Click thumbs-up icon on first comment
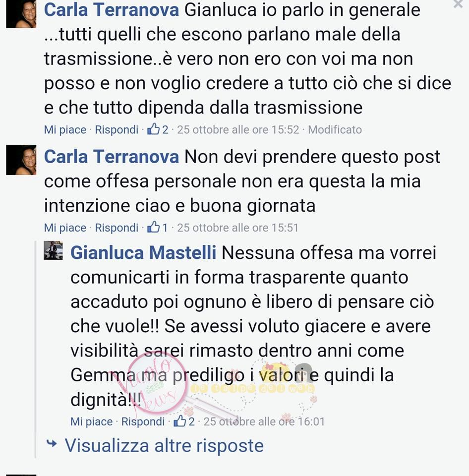469x476 pixels. point(153,129)
